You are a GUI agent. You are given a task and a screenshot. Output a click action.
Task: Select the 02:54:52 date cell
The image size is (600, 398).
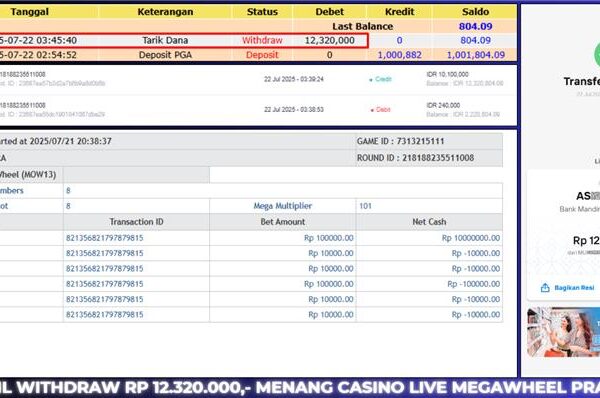pos(38,55)
